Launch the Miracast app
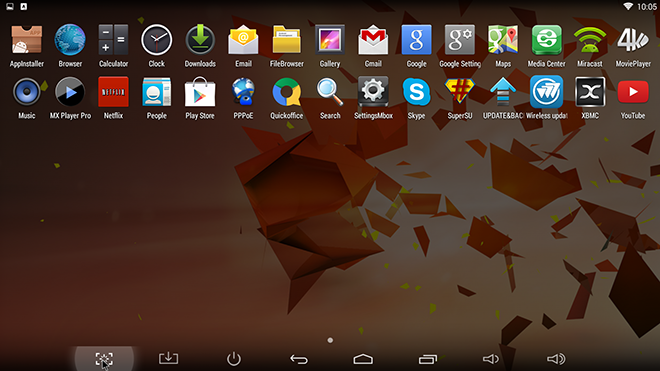The image size is (660, 371). pyautogui.click(x=590, y=40)
